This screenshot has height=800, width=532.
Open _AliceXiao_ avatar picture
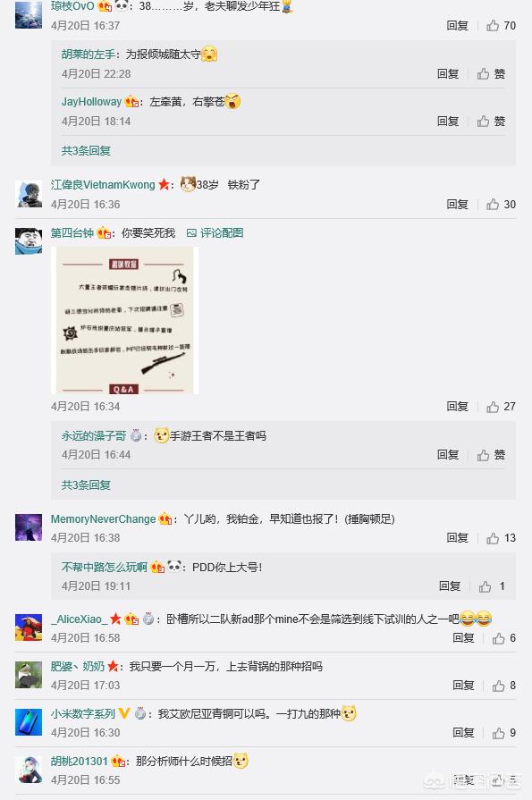click(x=29, y=627)
